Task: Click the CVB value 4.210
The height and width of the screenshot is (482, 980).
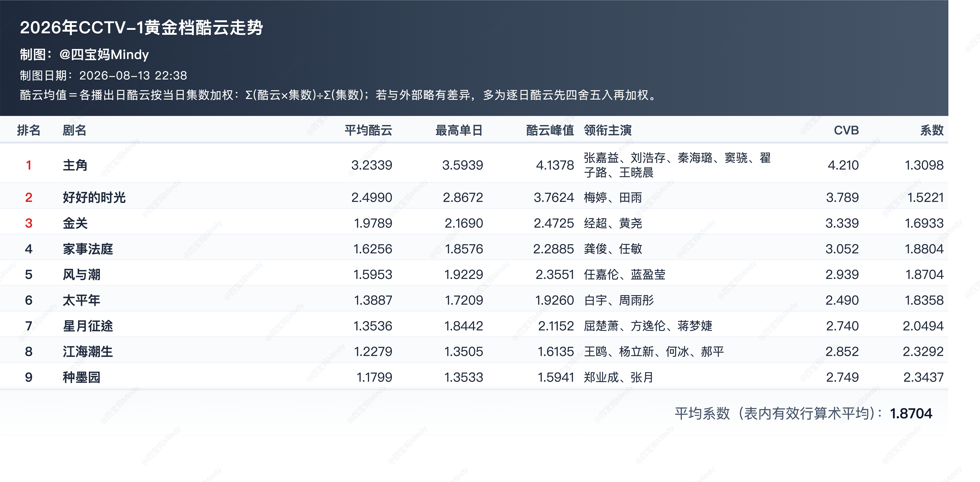Action: (x=843, y=165)
